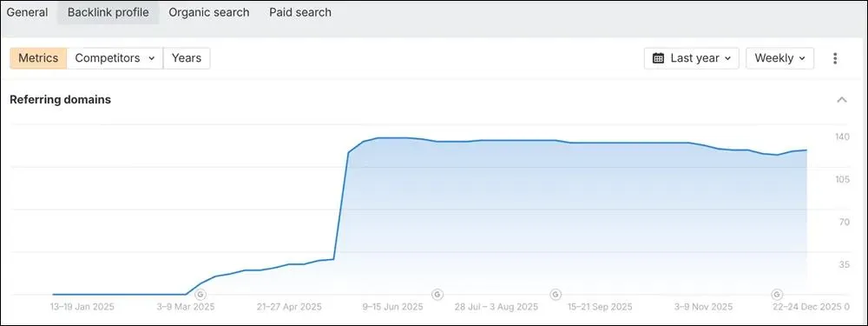This screenshot has width=868, height=326.
Task: Click the 70 y-axis value
Action: [x=844, y=223]
